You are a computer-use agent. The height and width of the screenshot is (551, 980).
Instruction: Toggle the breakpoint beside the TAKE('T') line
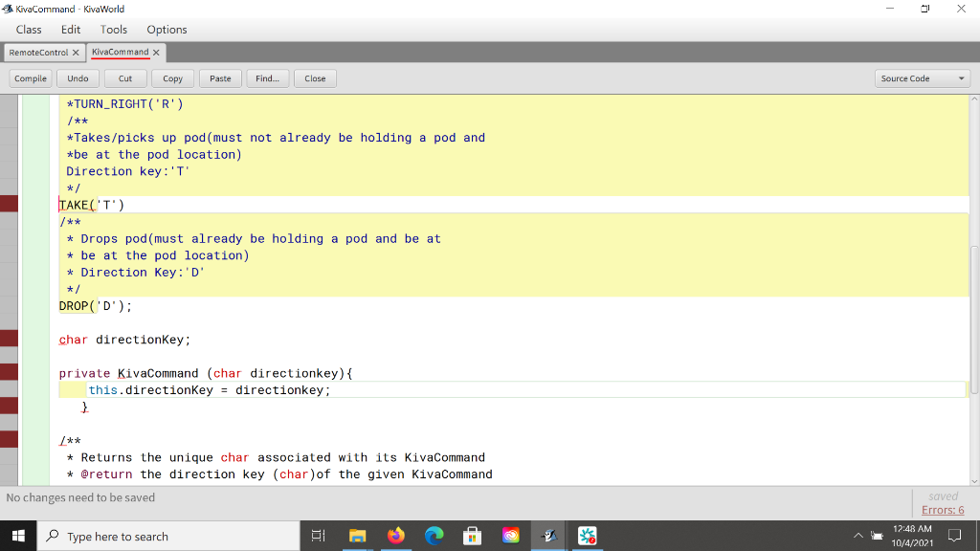pyautogui.click(x=8, y=204)
